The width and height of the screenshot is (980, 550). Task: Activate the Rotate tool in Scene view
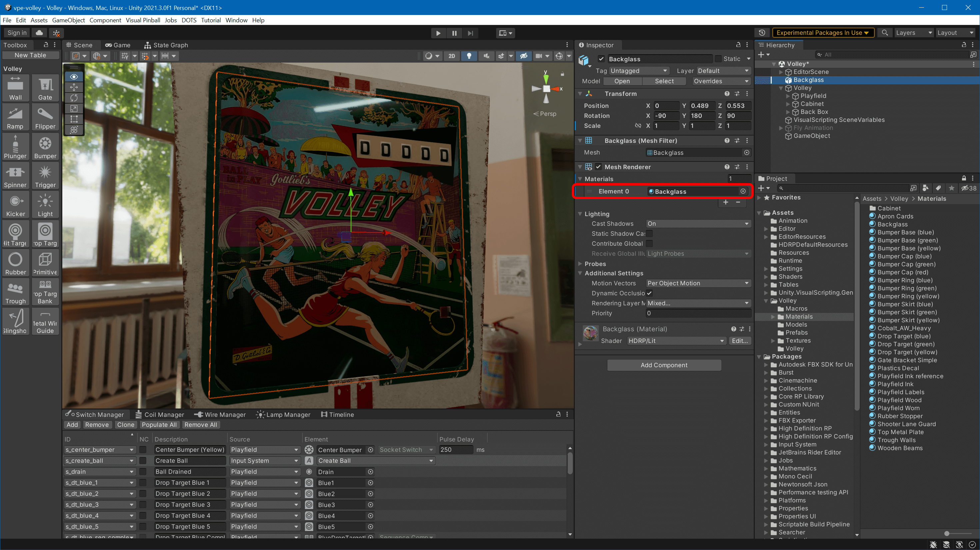click(74, 98)
